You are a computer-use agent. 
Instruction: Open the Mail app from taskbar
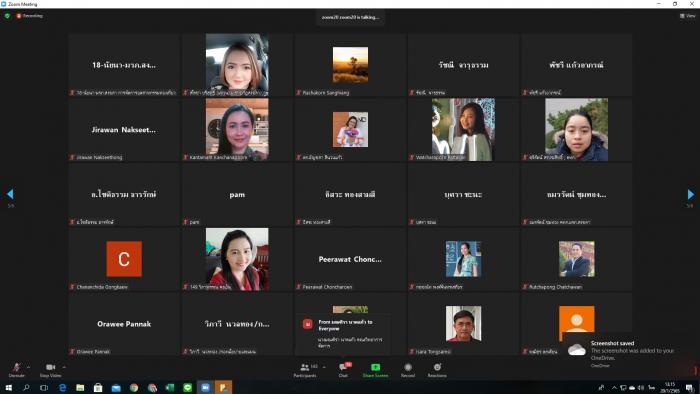point(116,388)
